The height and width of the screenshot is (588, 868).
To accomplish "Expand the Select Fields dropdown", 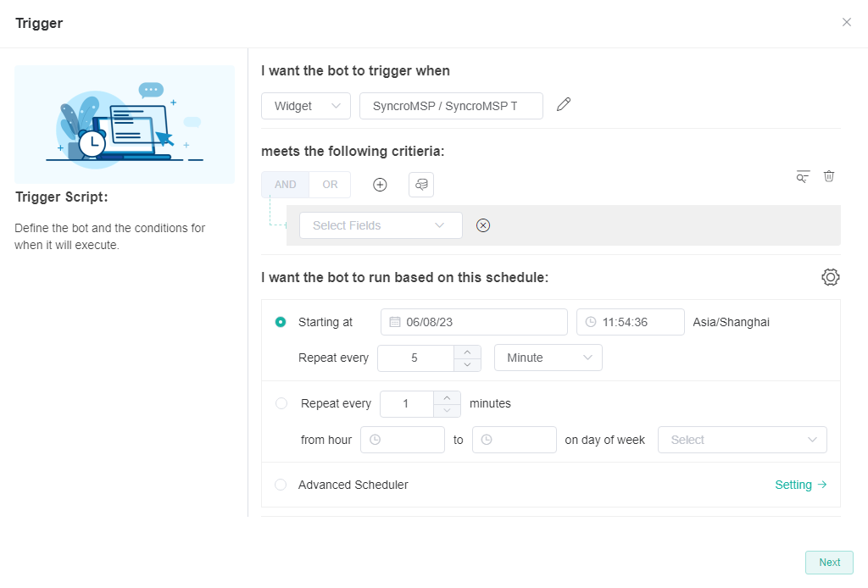I will point(381,225).
